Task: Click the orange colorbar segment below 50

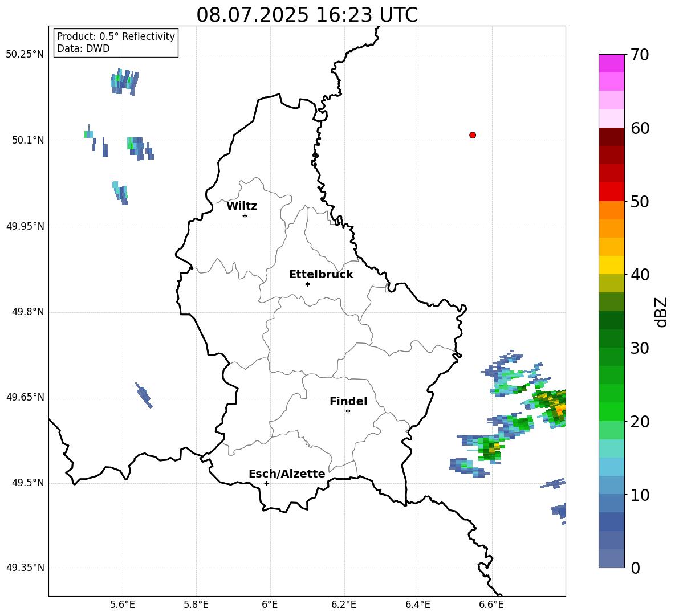Action: coord(612,210)
